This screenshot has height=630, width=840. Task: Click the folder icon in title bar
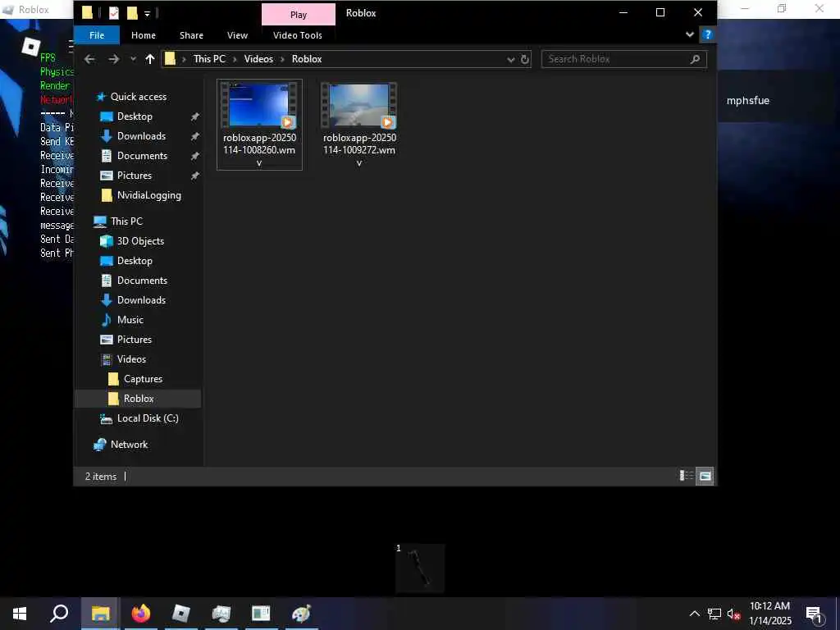click(x=87, y=13)
